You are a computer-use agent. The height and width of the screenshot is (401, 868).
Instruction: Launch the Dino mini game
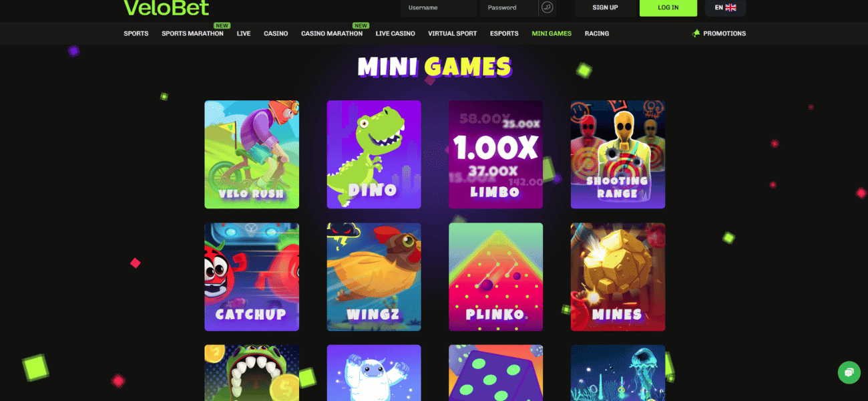(374, 154)
